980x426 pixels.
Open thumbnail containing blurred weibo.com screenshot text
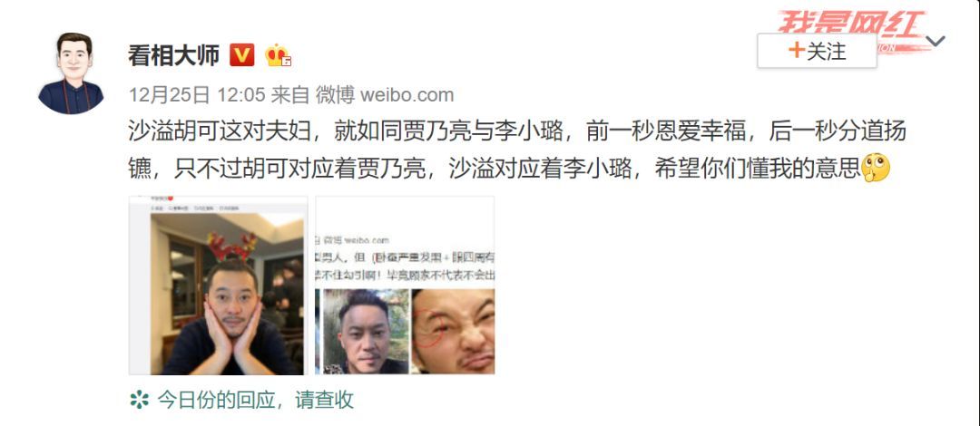tap(405, 286)
